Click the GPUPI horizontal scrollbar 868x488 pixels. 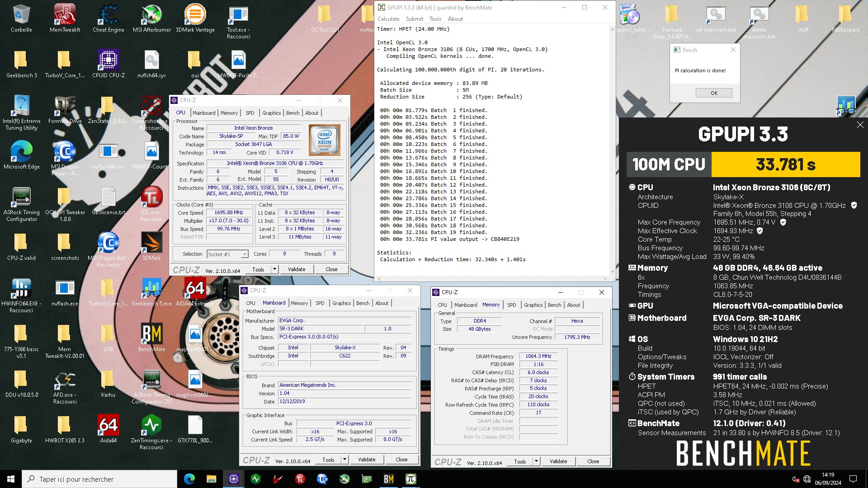click(x=492, y=279)
